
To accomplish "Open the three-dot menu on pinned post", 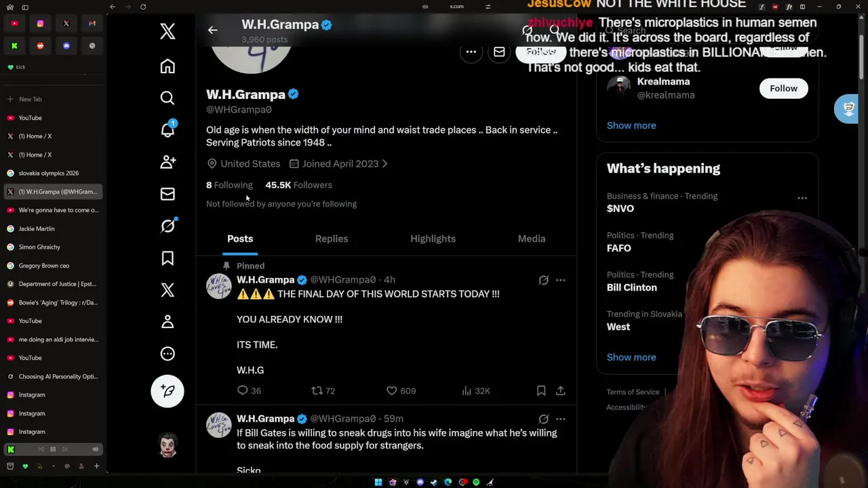I will coord(560,280).
